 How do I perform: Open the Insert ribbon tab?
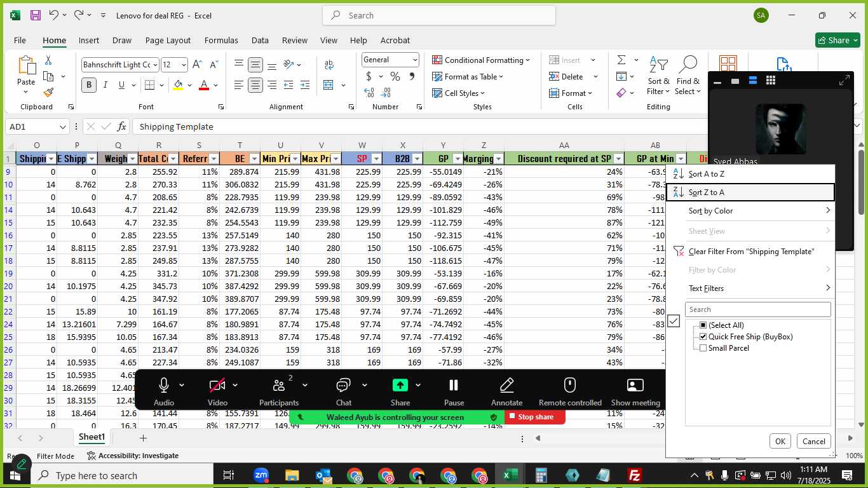coord(89,40)
